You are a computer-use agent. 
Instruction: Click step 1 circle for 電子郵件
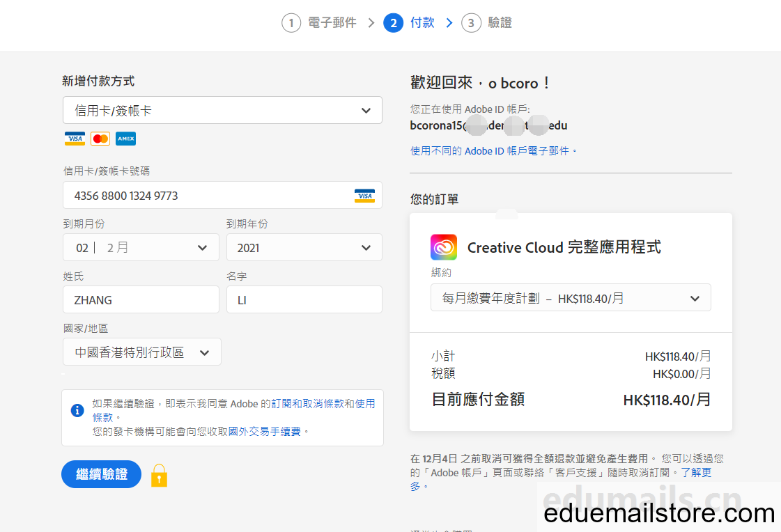[x=291, y=23]
